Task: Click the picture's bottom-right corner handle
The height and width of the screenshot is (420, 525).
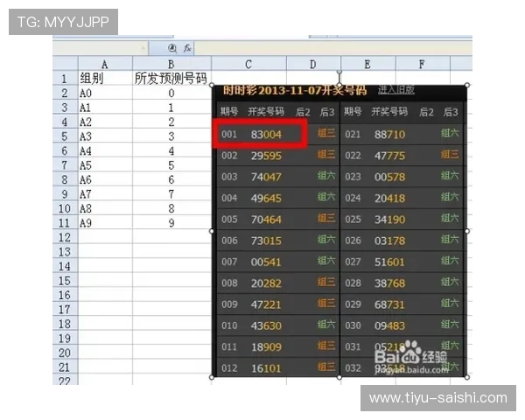Action: (x=467, y=377)
